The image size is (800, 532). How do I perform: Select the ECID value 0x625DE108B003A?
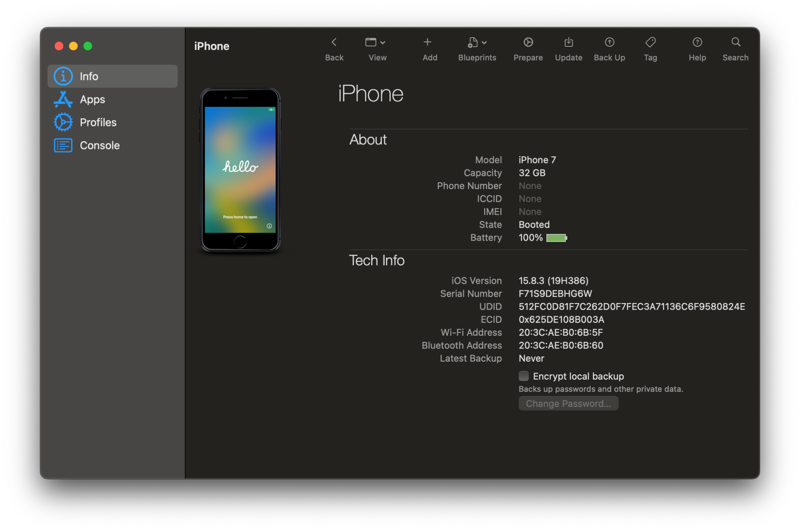(x=561, y=319)
